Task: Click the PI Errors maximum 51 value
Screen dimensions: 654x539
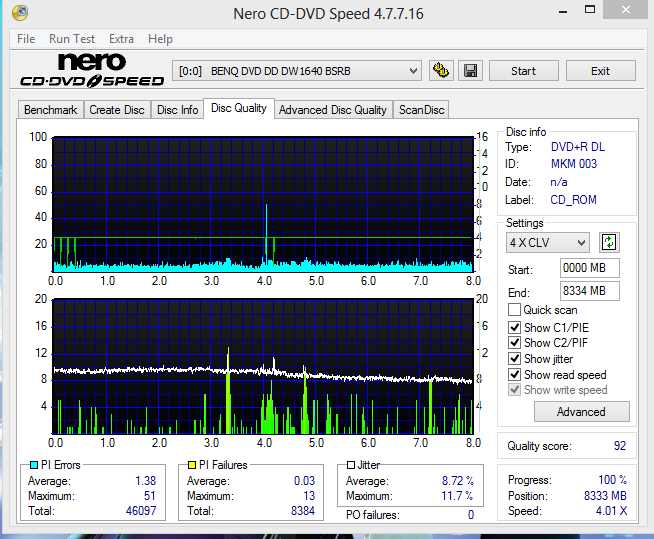Action: (x=150, y=496)
